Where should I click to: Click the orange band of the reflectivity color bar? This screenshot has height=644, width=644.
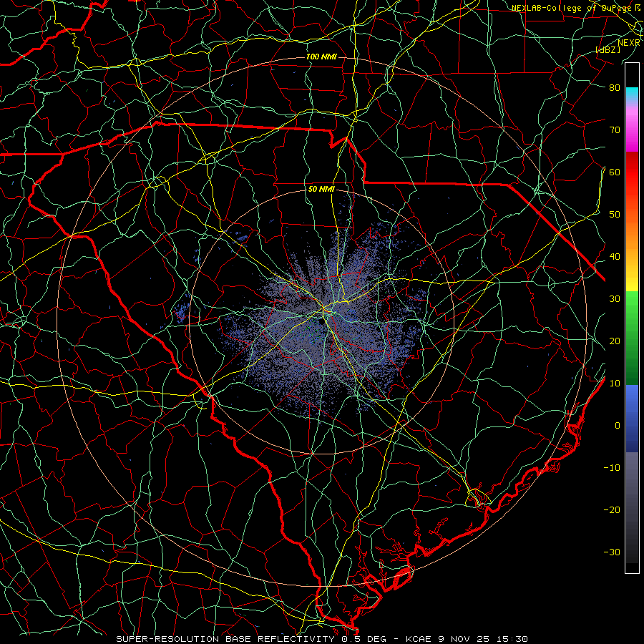(632, 234)
